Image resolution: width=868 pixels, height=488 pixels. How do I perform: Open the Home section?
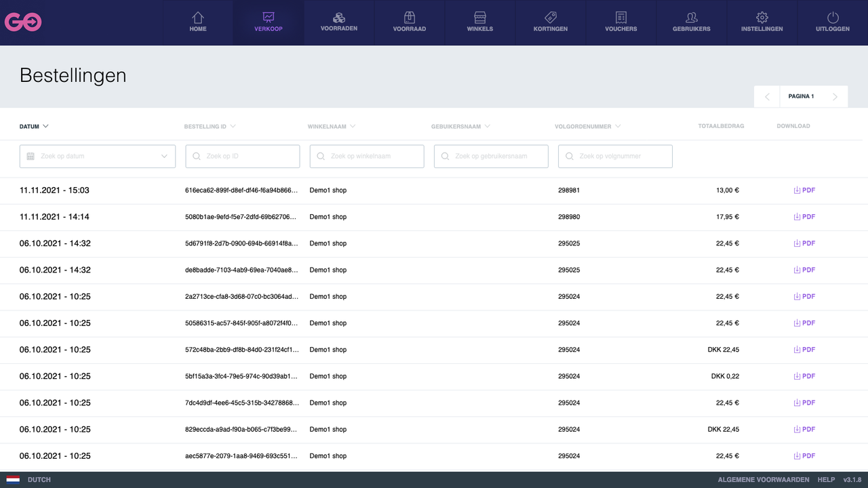(x=198, y=22)
